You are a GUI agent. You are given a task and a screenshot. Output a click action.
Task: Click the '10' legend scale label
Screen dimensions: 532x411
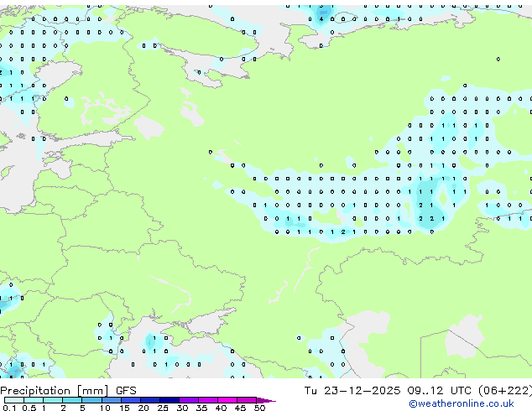pos(105,408)
